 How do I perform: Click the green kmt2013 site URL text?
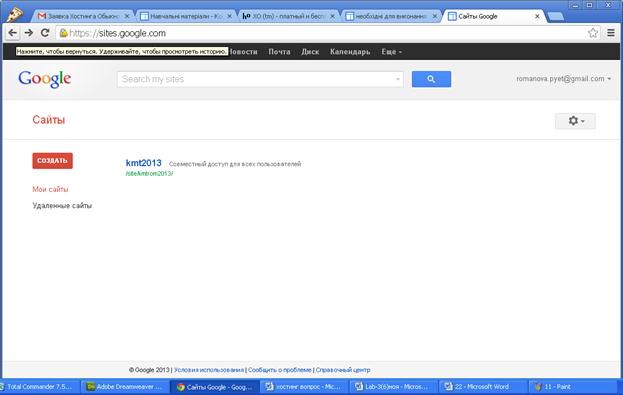149,173
